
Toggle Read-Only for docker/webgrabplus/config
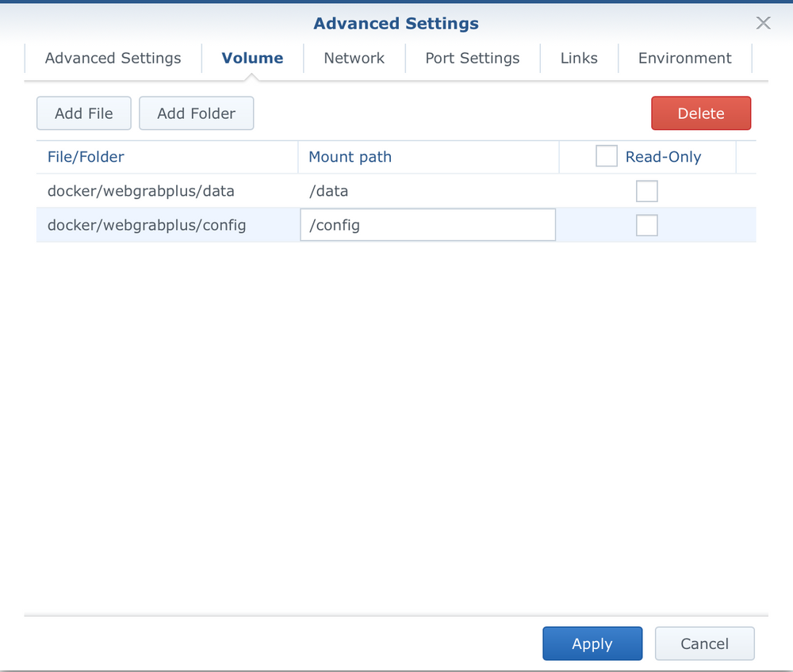coord(646,225)
